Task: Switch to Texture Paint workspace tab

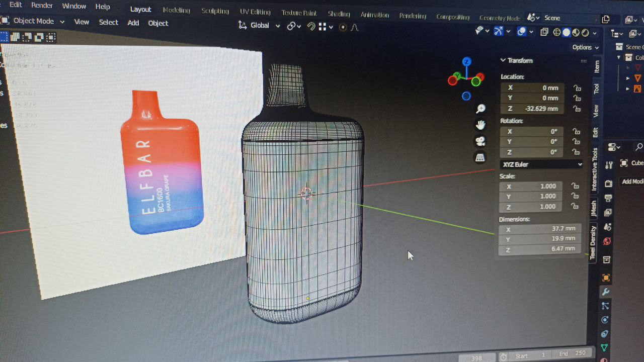Action: [x=299, y=13]
